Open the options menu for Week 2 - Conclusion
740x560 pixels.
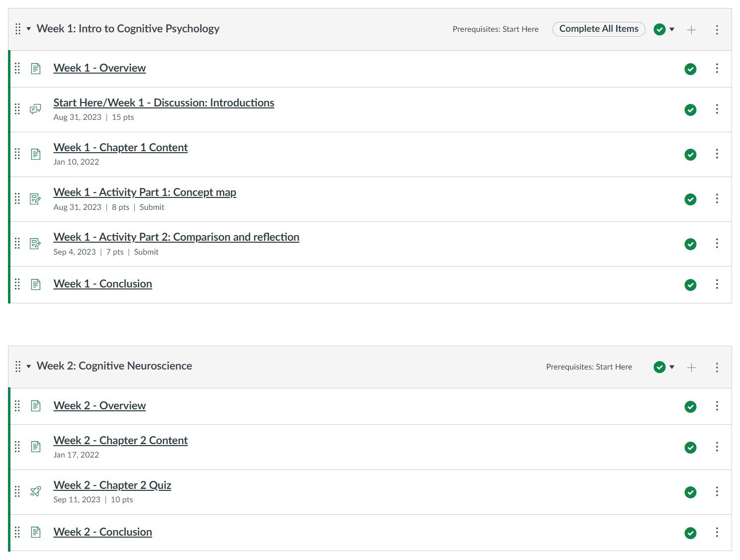point(717,532)
